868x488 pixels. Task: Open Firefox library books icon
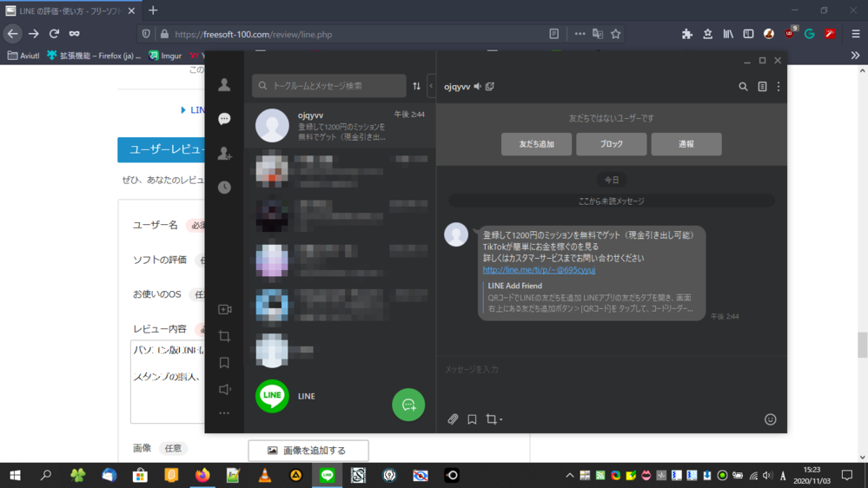tap(728, 35)
